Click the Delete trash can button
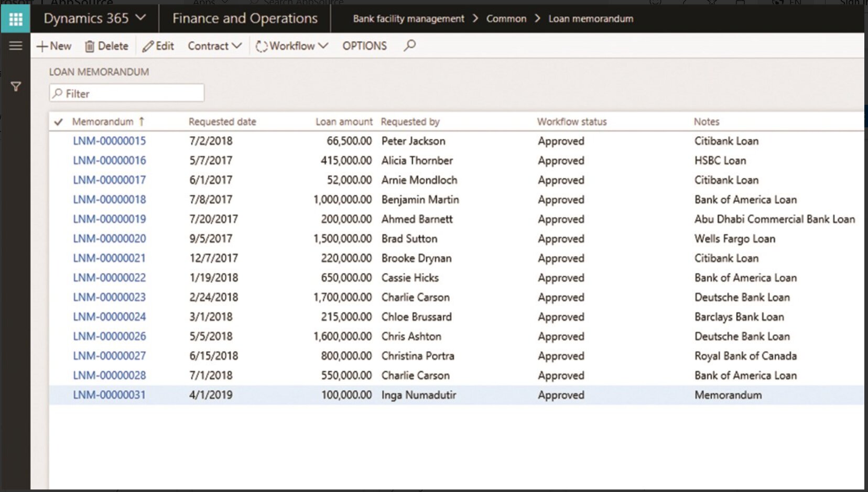This screenshot has height=492, width=868. click(106, 46)
